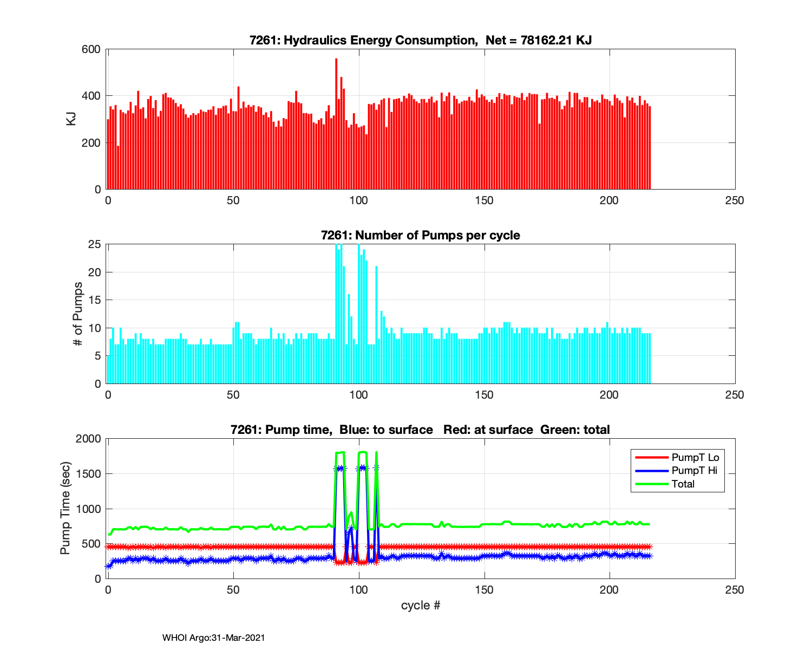Click the red line sample in legend
Screen dimensions: 812x650
pyautogui.click(x=651, y=457)
